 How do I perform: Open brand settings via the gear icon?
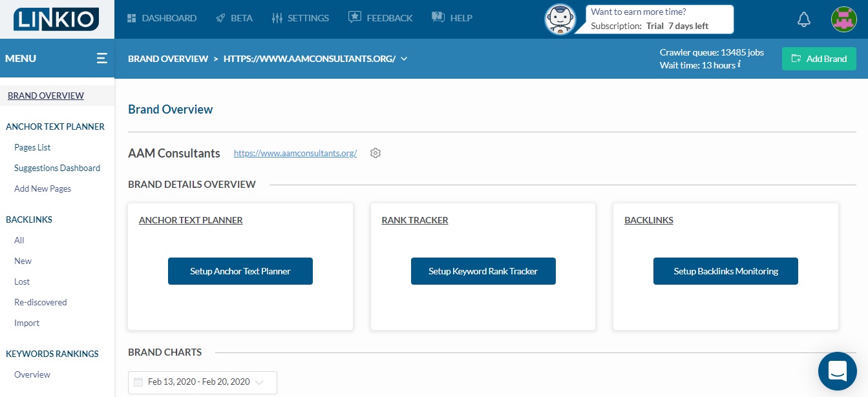376,153
